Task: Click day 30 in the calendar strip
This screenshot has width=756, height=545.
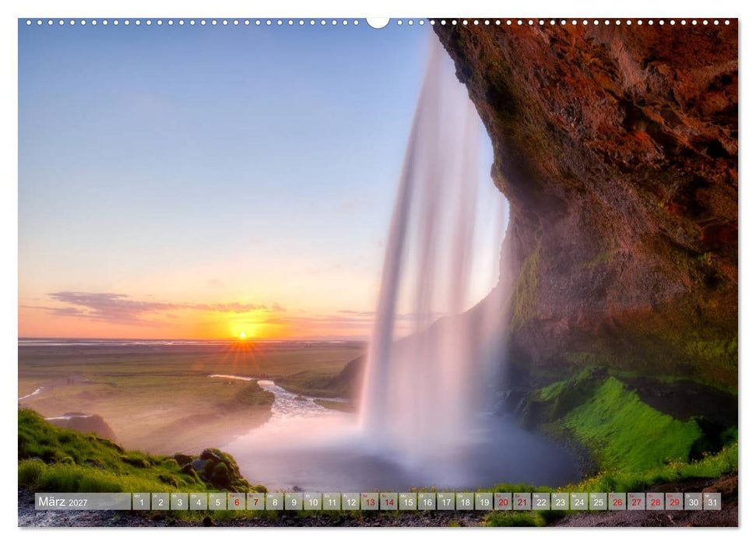Action: (x=693, y=501)
